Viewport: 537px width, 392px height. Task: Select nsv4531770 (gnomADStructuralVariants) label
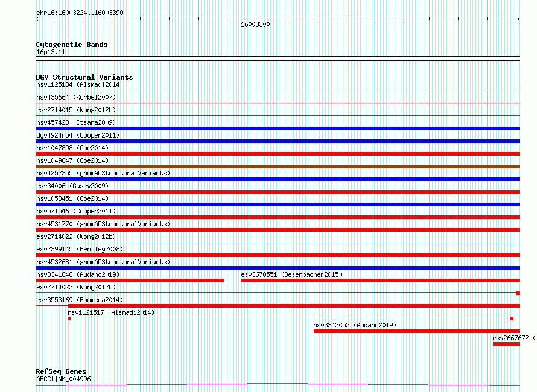(103, 224)
